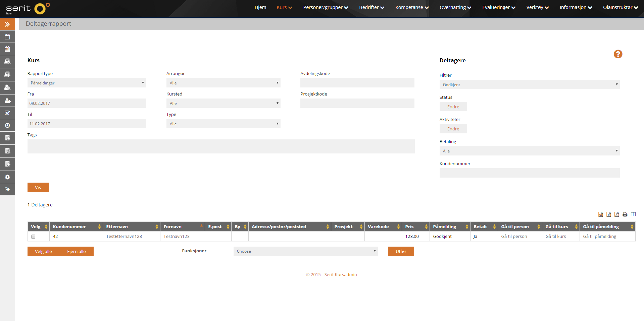Export table to PDF file
Image resolution: width=644 pixels, height=321 pixels.
pos(617,214)
